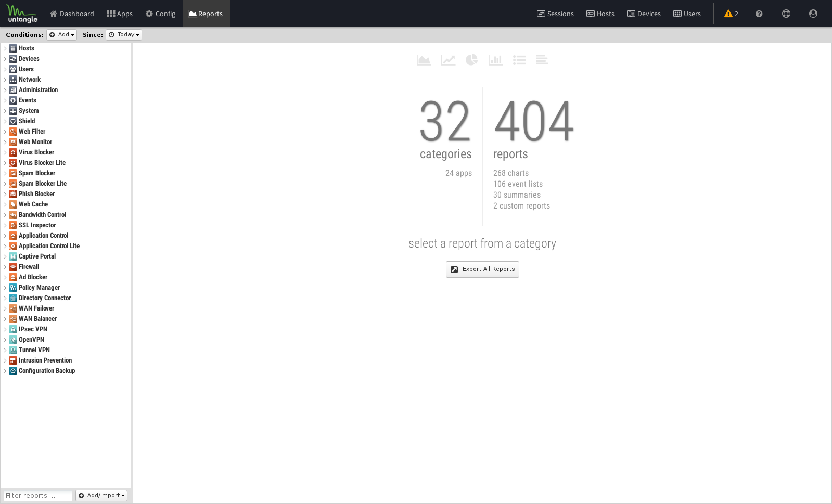This screenshot has height=504, width=832.
Task: Open the Hosts view in top bar
Action: point(600,14)
